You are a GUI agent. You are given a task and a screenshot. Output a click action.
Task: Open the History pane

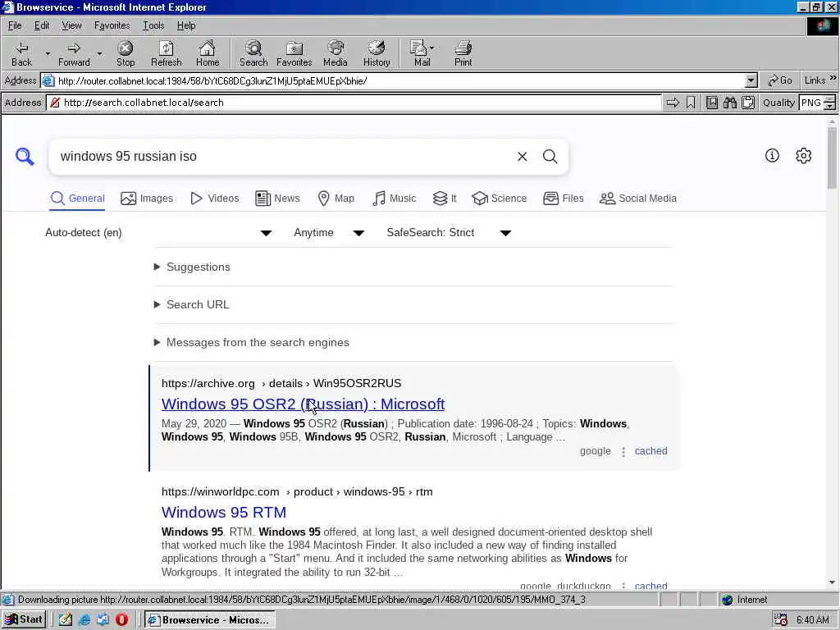click(x=377, y=53)
